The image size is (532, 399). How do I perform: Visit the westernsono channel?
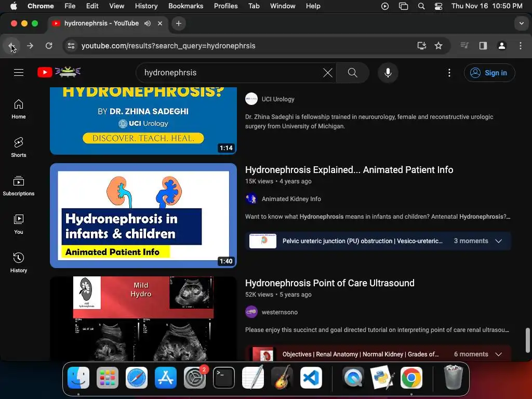pos(280,312)
